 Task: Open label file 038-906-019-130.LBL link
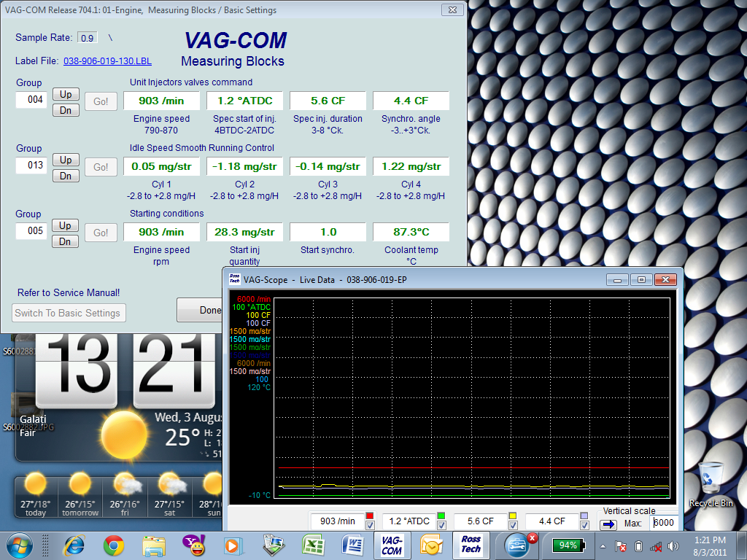(108, 61)
